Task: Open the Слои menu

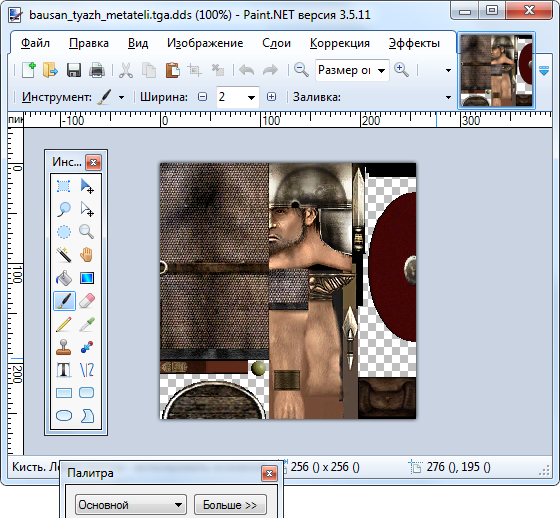Action: (276, 43)
